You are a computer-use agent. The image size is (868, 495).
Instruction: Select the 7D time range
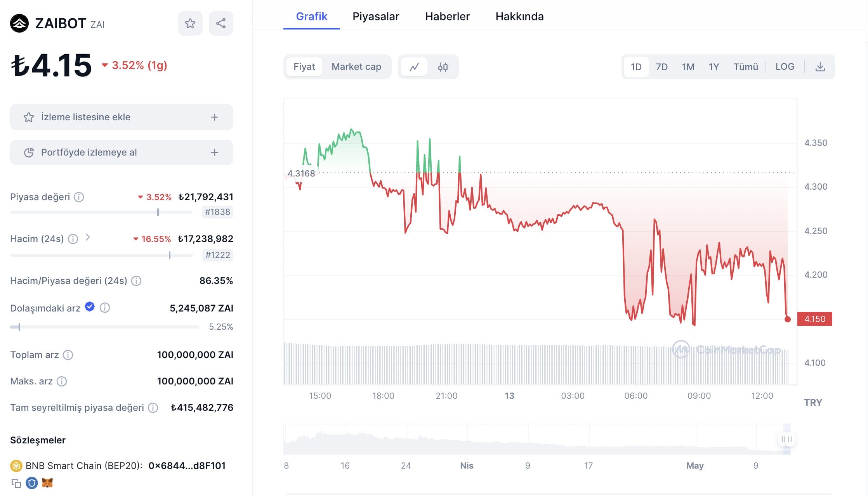661,67
